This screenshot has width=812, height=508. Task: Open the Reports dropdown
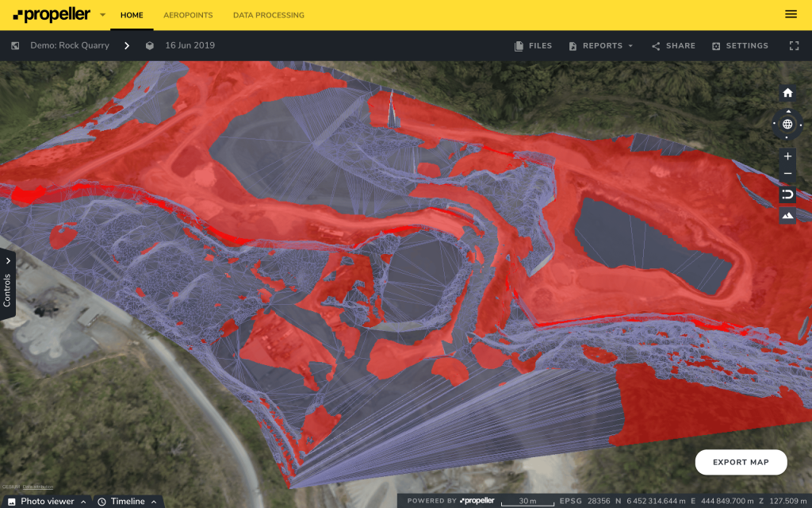pos(601,46)
